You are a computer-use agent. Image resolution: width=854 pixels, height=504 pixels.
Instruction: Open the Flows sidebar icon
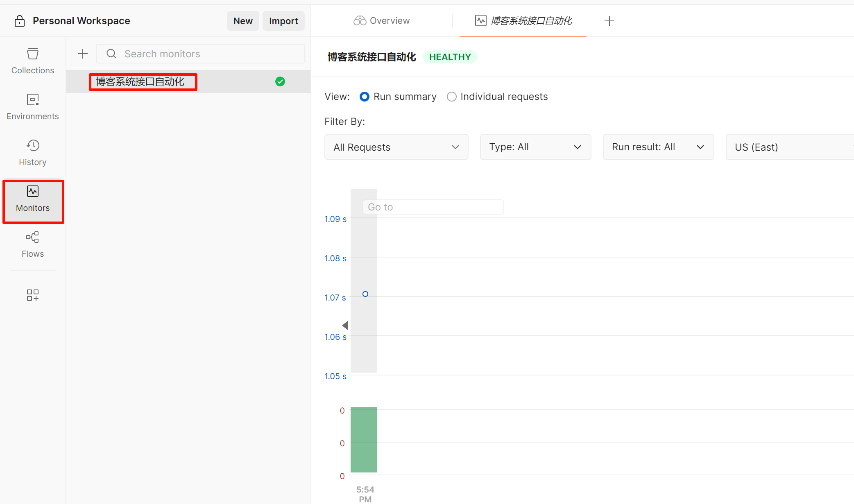pyautogui.click(x=33, y=244)
